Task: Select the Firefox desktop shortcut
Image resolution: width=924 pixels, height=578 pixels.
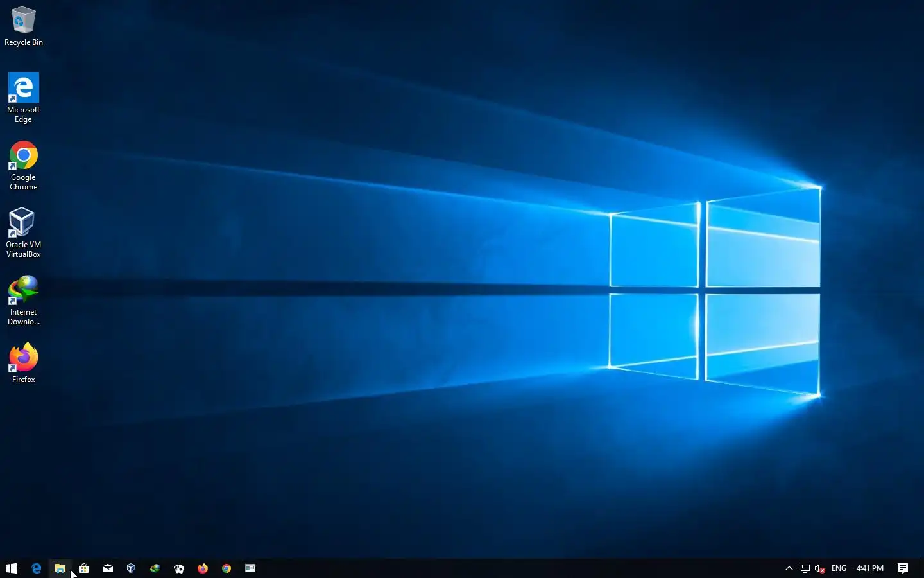Action: point(24,363)
